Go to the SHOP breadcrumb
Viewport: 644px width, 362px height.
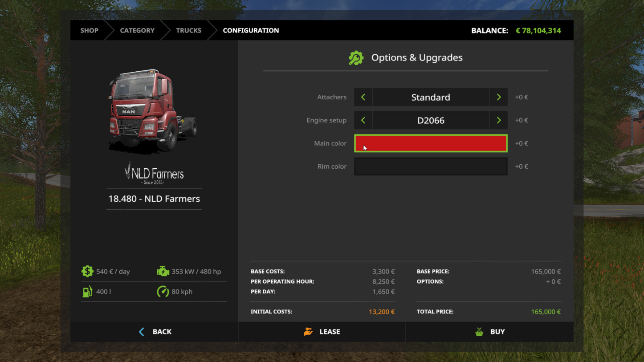(89, 30)
